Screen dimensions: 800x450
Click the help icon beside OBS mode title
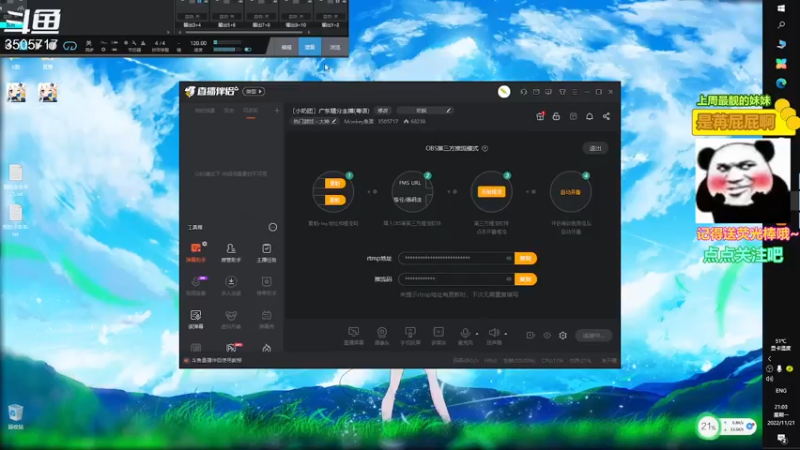485,148
